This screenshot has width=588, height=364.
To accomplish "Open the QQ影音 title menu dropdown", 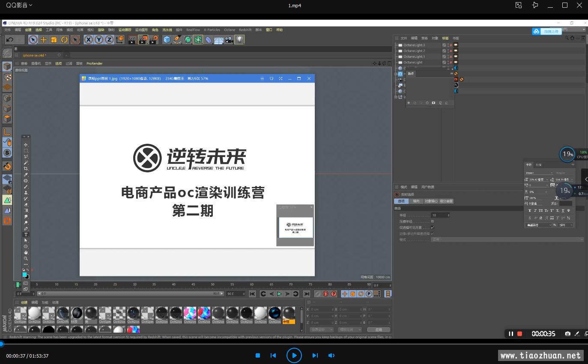I will 19,5.
